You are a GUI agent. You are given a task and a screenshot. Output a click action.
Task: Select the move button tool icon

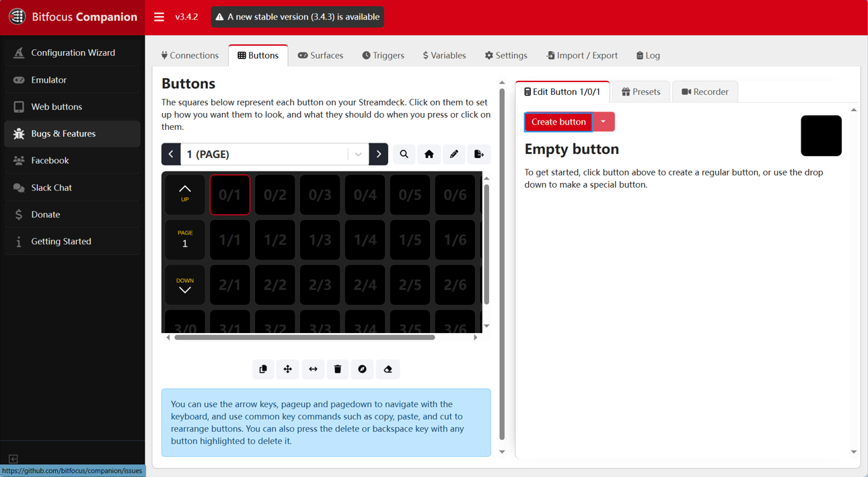(288, 369)
